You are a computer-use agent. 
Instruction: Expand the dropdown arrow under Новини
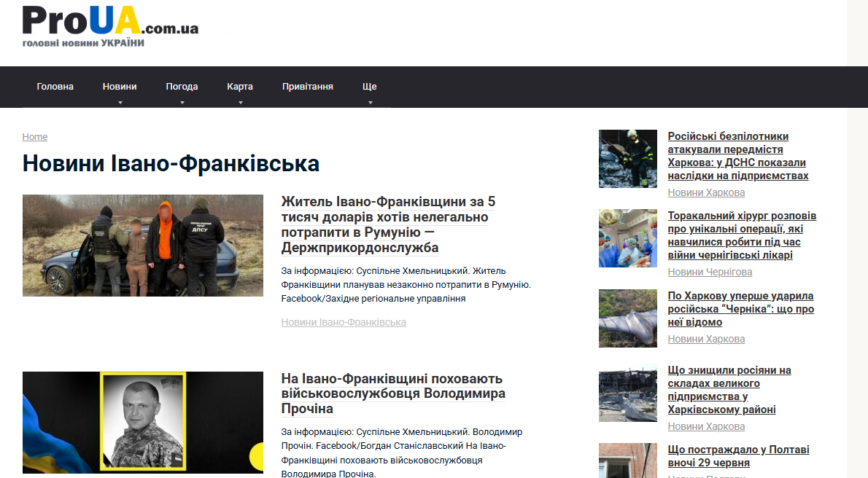tap(120, 102)
